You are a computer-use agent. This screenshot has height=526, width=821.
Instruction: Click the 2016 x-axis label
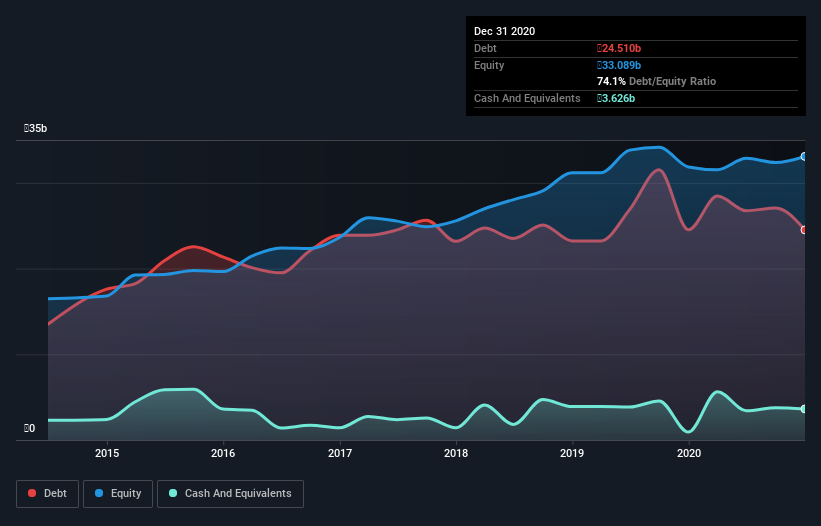point(223,453)
